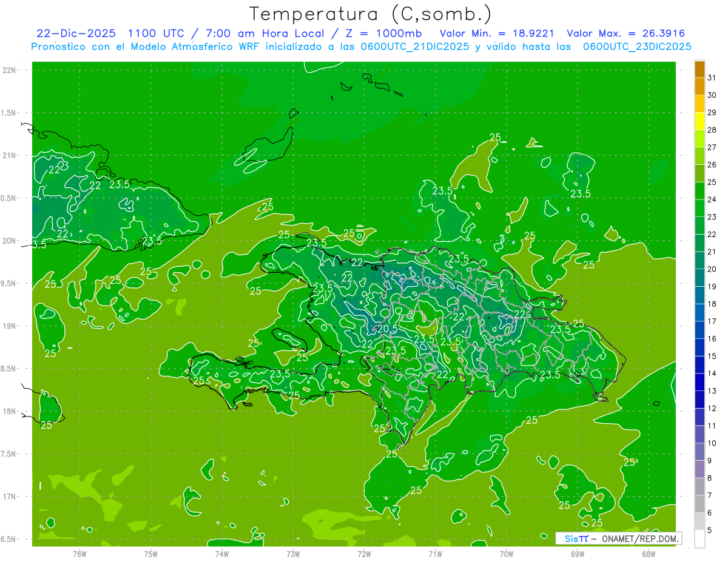Screen dimensions: 728x562
Task: Click the '70W' longitude axis label
Action: click(x=506, y=554)
